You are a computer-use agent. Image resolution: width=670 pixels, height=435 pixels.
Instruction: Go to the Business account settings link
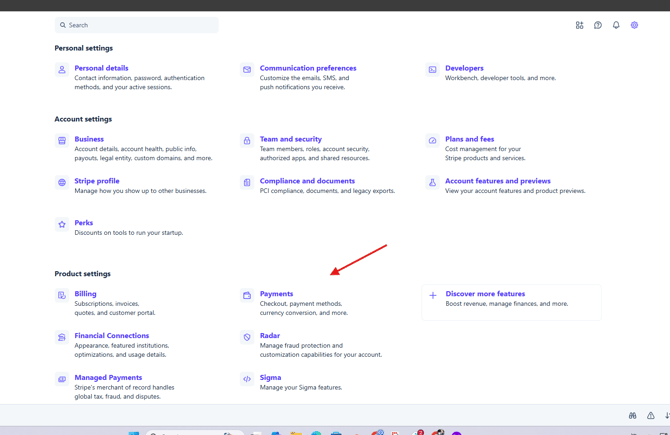pyautogui.click(x=89, y=139)
